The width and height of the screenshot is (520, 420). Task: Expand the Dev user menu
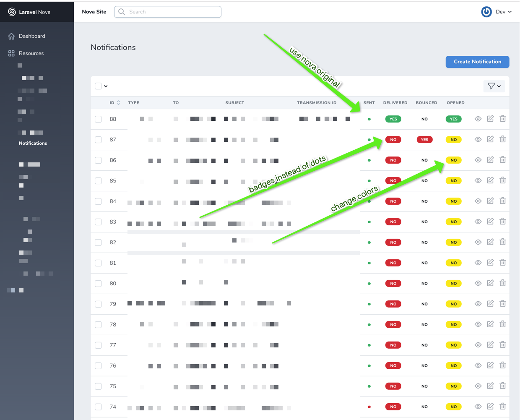point(504,12)
